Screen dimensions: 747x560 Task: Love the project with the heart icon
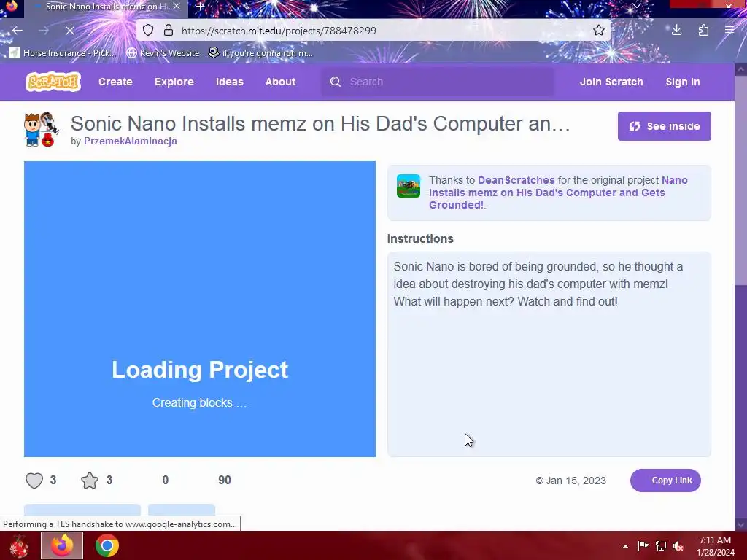[x=34, y=481]
